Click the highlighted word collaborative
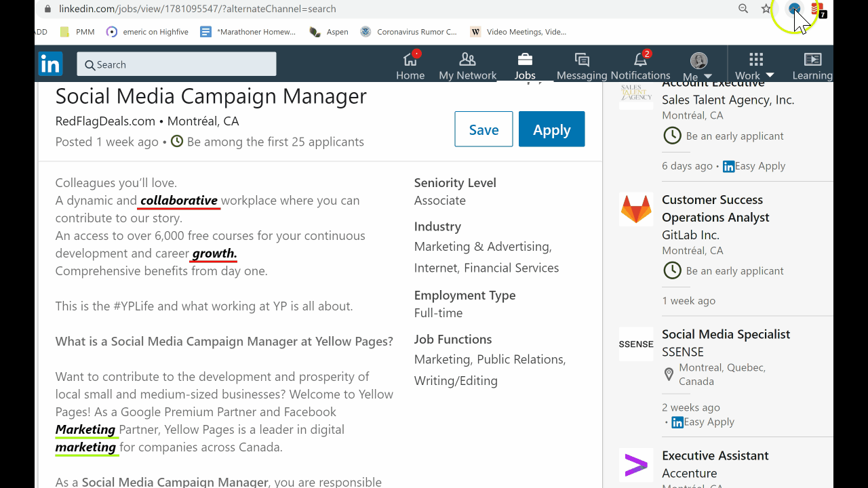Image resolution: width=868 pixels, height=488 pixels. 179,201
